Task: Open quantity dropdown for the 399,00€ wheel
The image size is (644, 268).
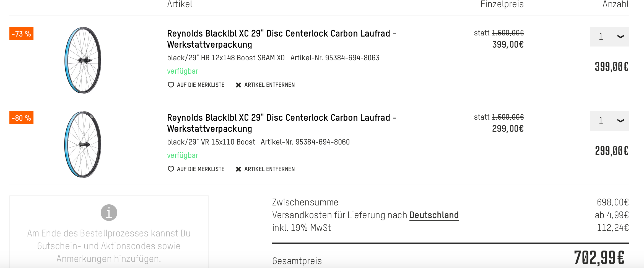Action: pos(609,37)
